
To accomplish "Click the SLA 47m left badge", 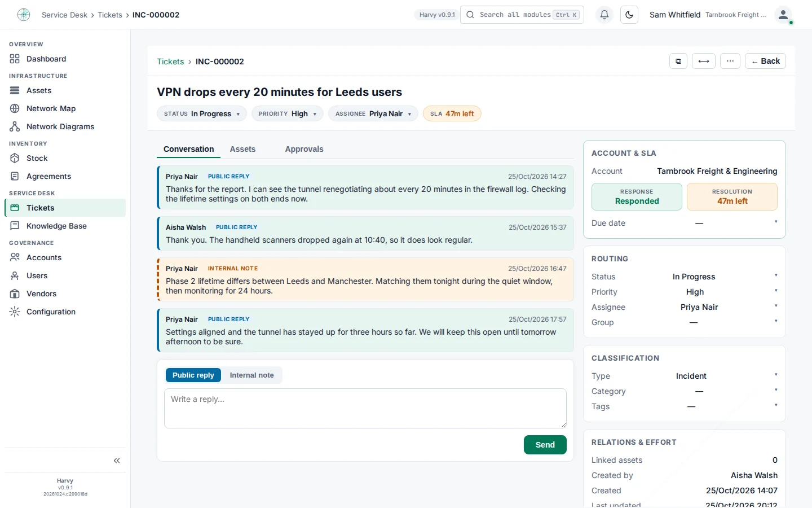I will pos(452,113).
